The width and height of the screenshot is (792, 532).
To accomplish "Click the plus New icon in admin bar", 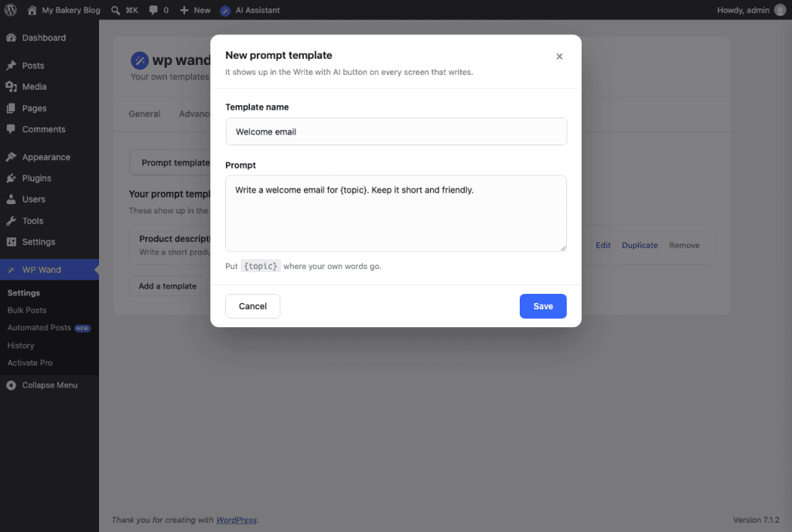I will 184,10.
